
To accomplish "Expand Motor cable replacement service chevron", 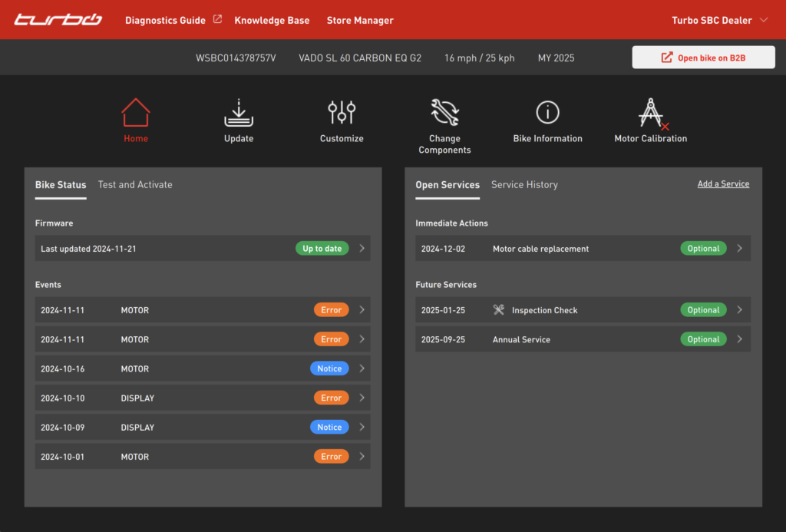I will coord(739,249).
